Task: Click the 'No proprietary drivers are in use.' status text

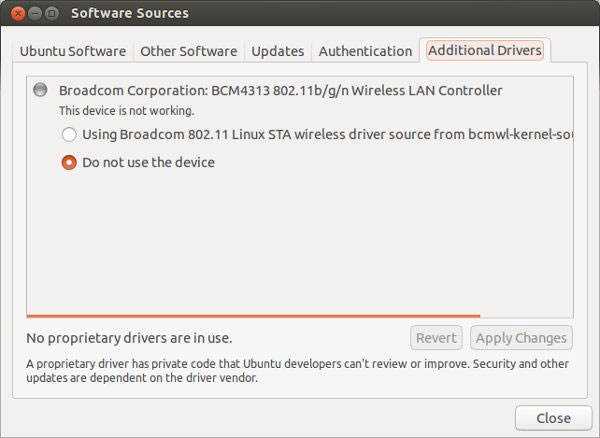Action: 129,338
